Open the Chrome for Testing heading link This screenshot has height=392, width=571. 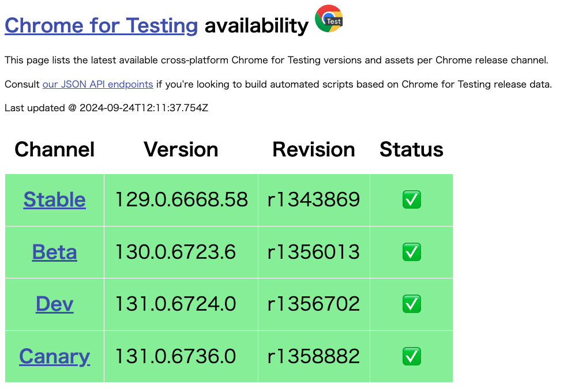(101, 25)
